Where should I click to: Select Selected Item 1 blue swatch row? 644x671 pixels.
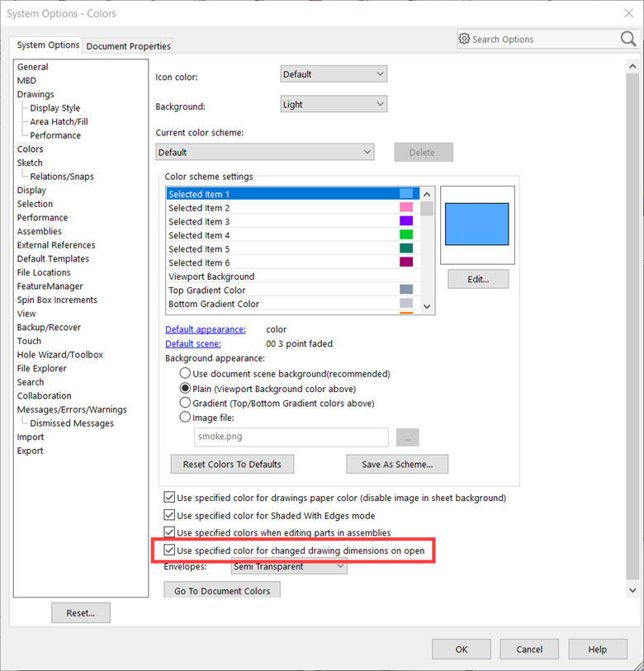[x=293, y=194]
